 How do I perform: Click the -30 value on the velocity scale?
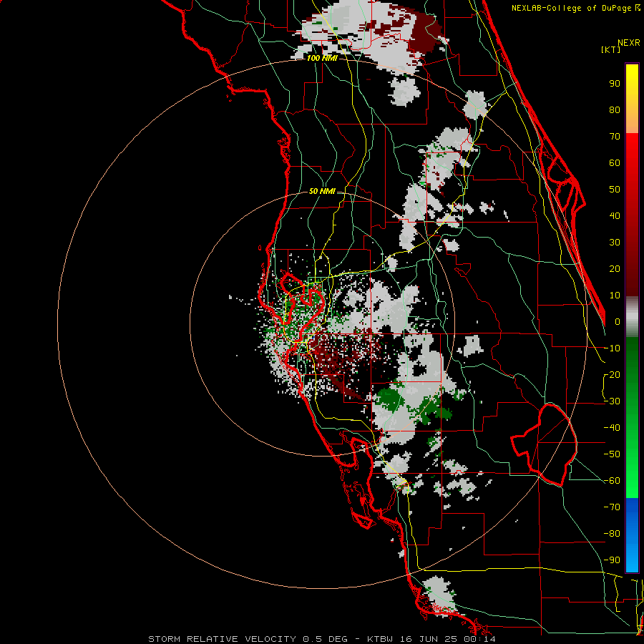pos(612,401)
